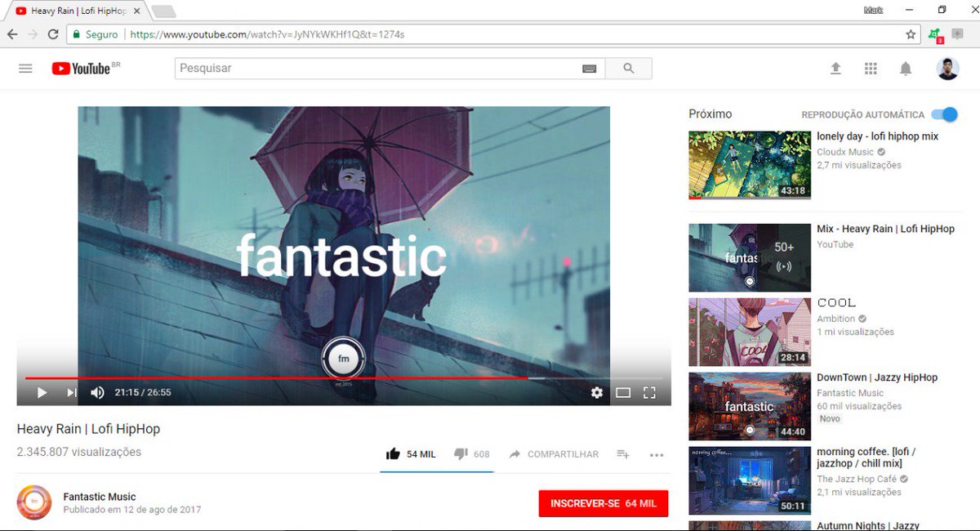Click The Jazz Hop Café channel name
Screen dimensions: 980x531
point(857,479)
